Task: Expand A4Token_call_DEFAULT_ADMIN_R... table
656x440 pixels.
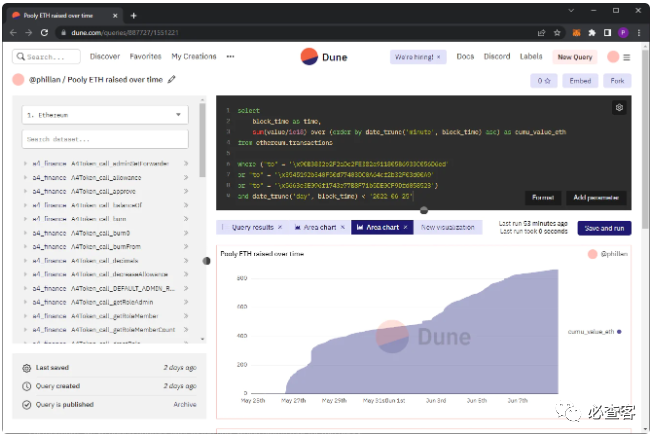Action: tap(25, 289)
